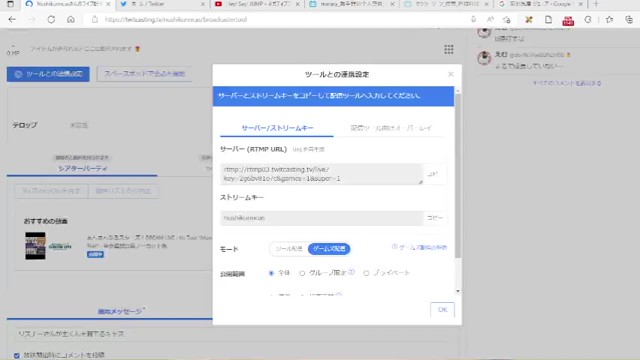Click the stream key field nushikunncas
The image size is (640, 360).
tap(321, 218)
